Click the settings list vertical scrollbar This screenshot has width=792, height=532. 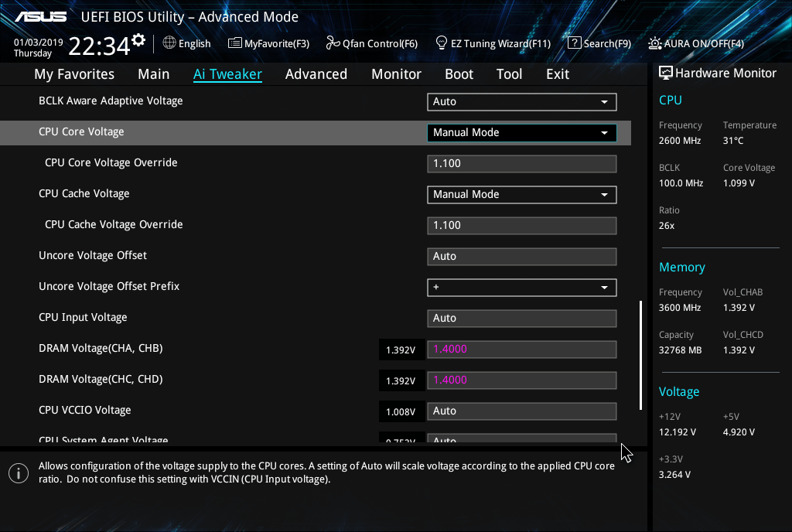coord(640,356)
